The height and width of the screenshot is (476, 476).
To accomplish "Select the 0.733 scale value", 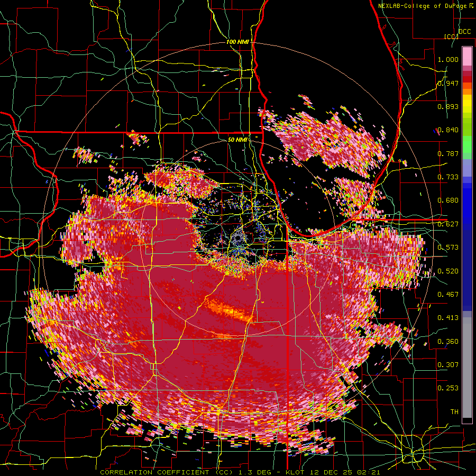I will 448,177.
